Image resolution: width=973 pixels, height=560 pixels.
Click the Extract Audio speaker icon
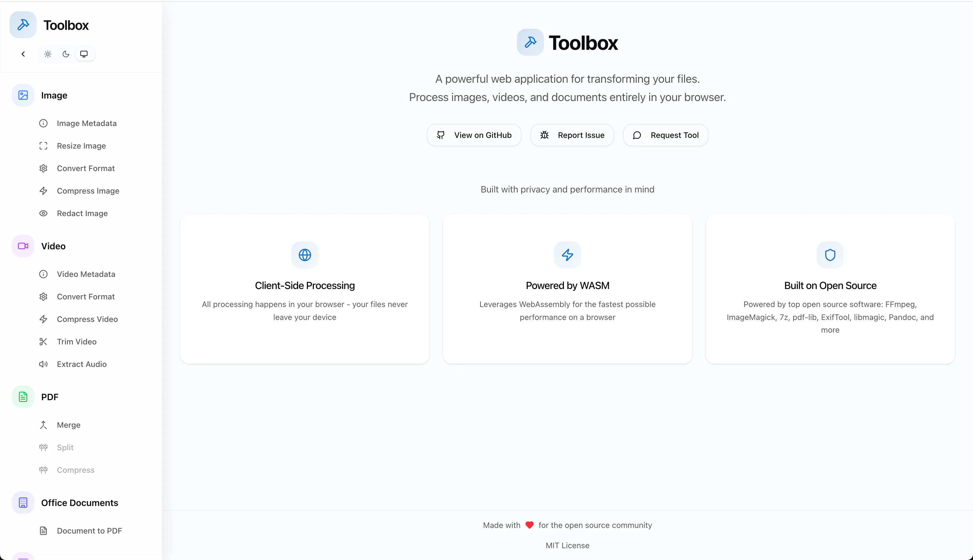point(43,364)
